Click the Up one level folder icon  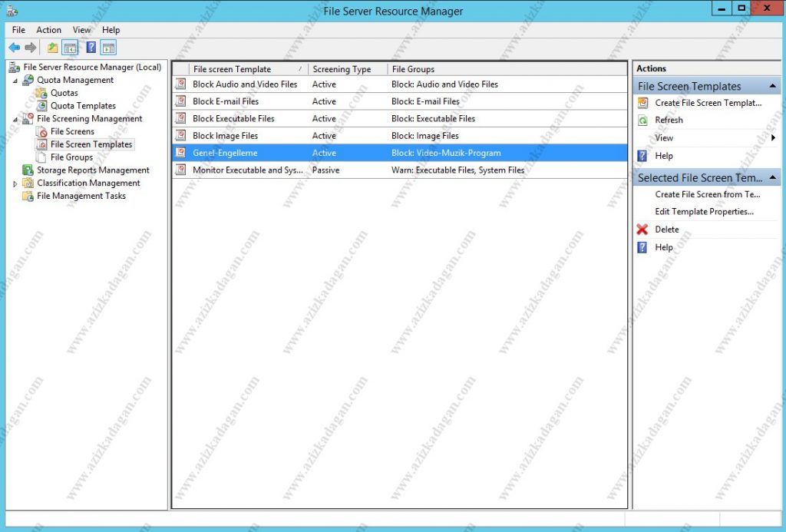52,48
